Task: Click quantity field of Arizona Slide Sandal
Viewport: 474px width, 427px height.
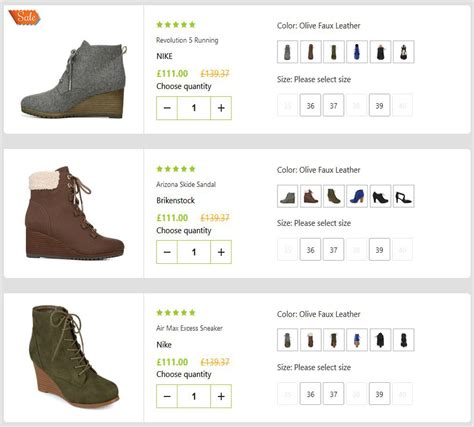Action: point(194,252)
